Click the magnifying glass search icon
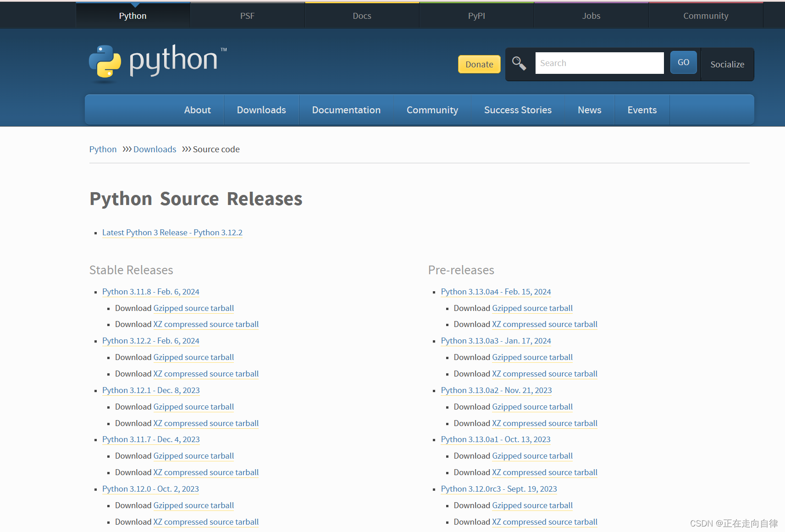Image resolution: width=785 pixels, height=532 pixels. [x=519, y=63]
